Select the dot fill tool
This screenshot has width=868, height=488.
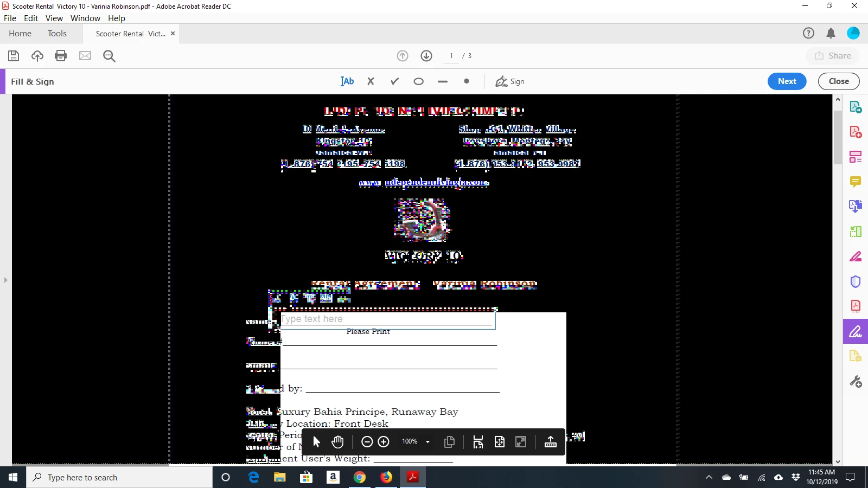coord(467,81)
